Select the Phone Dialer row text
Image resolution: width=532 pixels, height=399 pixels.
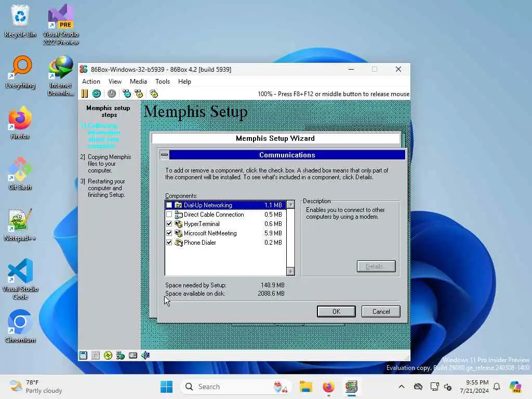[200, 243]
